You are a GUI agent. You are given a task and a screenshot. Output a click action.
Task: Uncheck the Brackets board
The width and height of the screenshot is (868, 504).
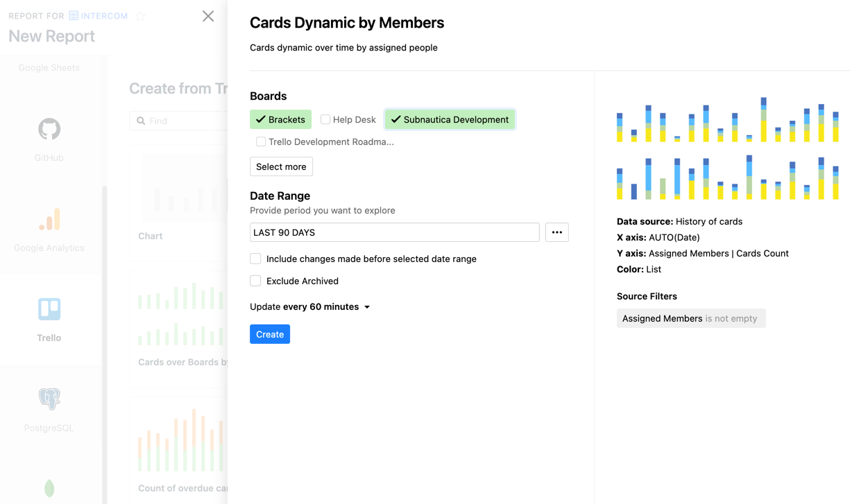coord(280,119)
